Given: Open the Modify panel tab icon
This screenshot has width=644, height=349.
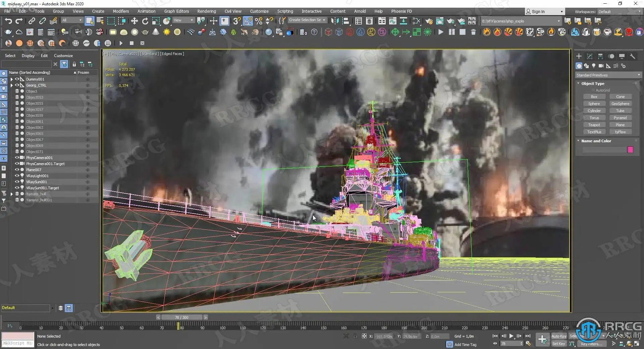Looking at the screenshot, I should 590,56.
